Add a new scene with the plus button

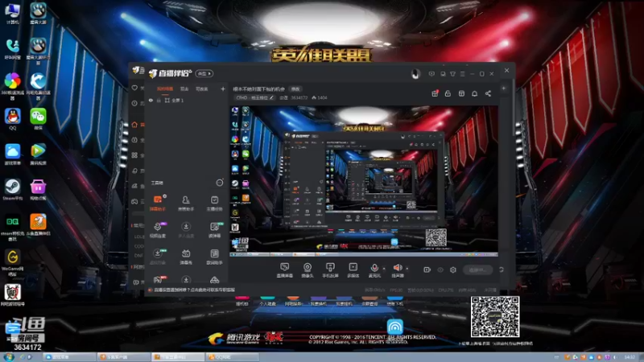click(223, 88)
